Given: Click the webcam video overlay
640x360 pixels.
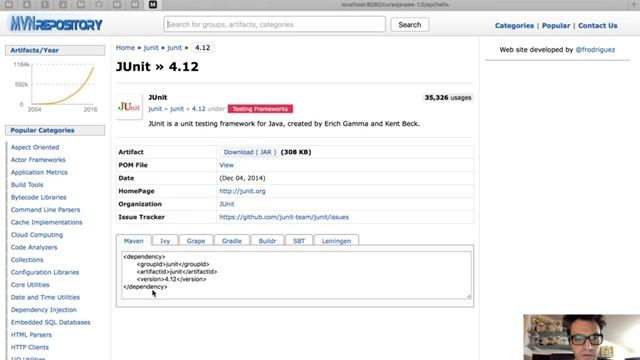Looking at the screenshot, I should click(582, 337).
